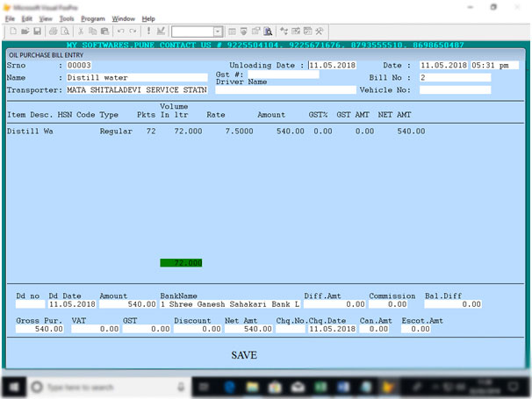The image size is (532, 399).
Task: Click the Save toolbar icon
Action: [x=37, y=32]
